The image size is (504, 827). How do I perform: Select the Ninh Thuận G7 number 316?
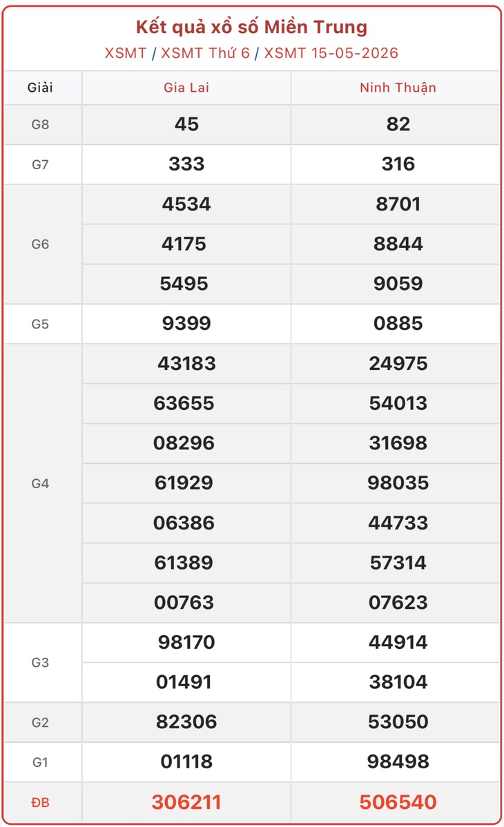(x=398, y=164)
